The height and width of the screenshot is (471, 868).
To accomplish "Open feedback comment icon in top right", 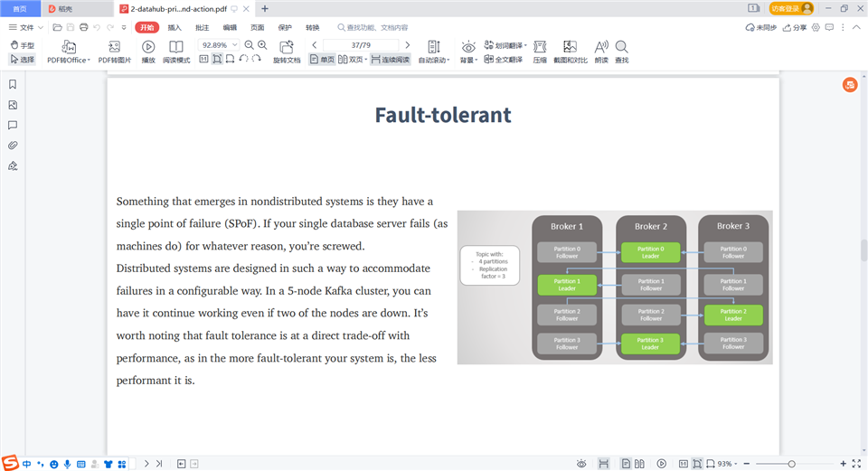I will click(829, 27).
